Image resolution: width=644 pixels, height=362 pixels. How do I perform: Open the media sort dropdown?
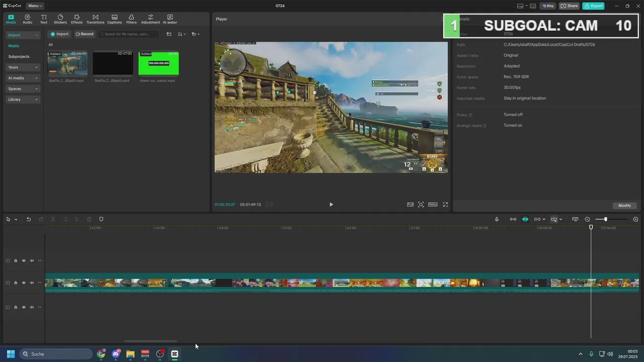coord(182,34)
